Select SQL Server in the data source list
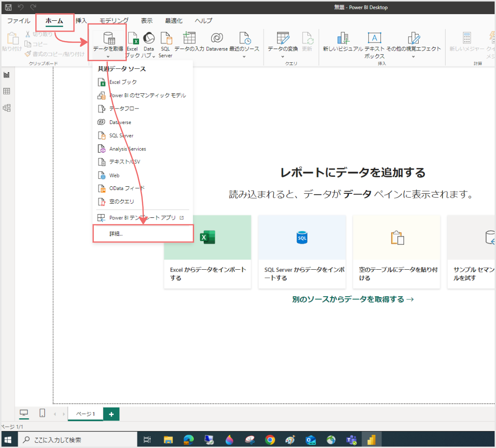 pos(143,135)
